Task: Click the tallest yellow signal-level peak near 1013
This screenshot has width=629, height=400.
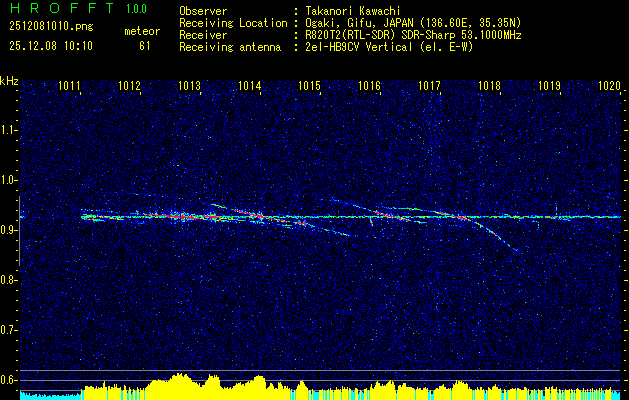Action: point(180,387)
